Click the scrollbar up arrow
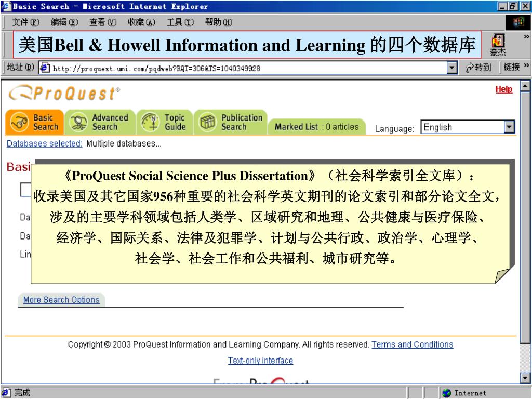The image size is (532, 399). click(525, 86)
